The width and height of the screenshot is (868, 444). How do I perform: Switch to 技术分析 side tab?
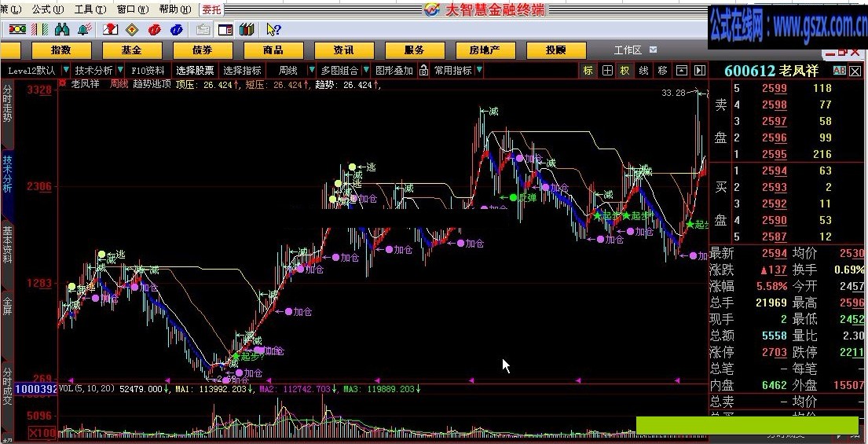pos(7,174)
